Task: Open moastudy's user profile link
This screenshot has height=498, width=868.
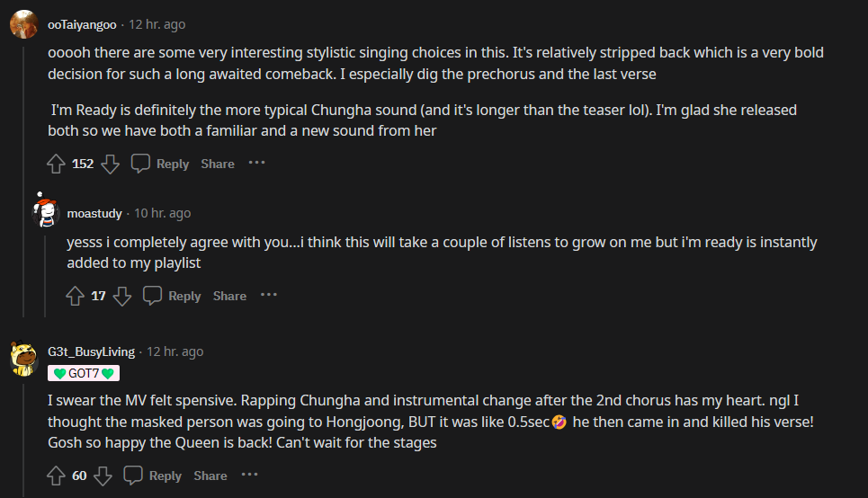Action: coord(94,213)
